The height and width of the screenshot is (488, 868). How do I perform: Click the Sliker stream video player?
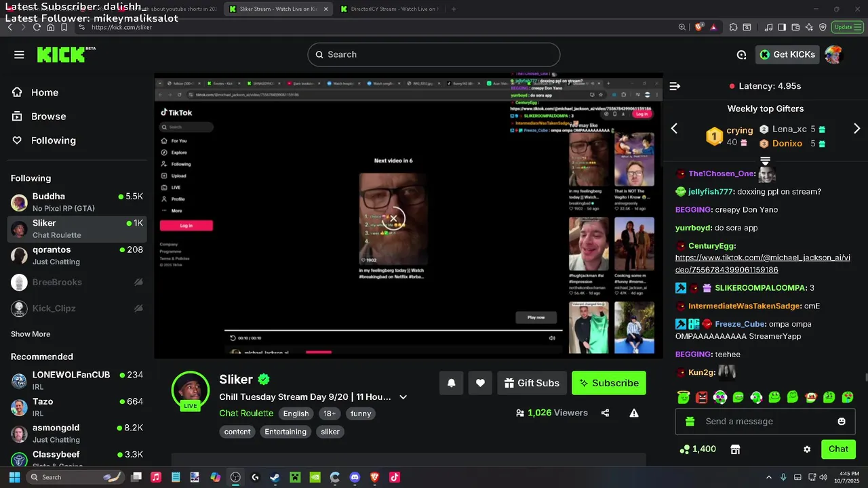408,216
